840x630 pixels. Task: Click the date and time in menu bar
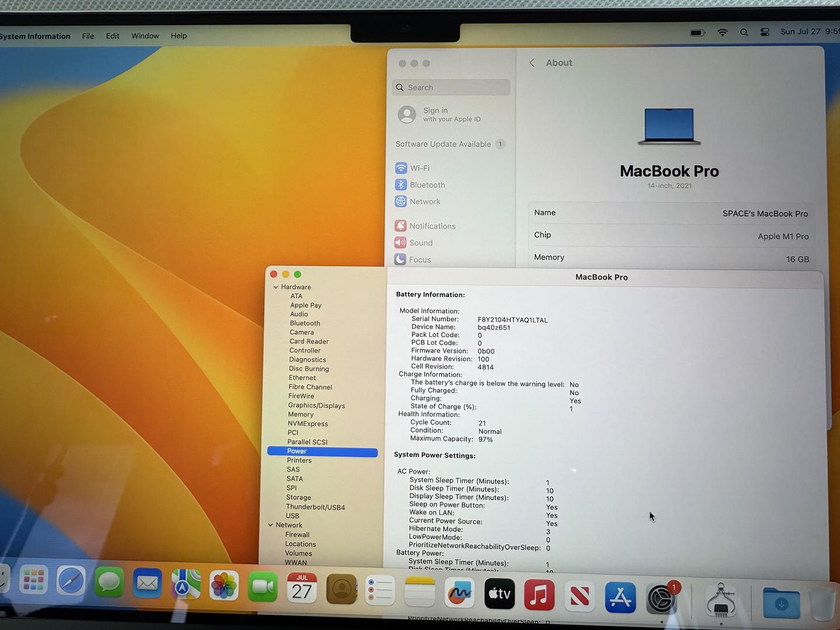pos(810,32)
